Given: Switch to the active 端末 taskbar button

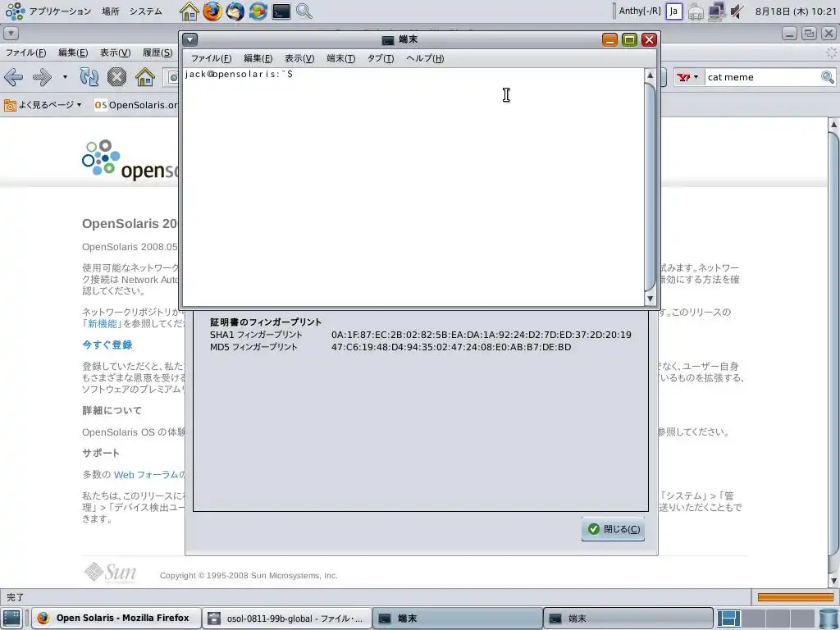Looking at the screenshot, I should pos(458,619).
